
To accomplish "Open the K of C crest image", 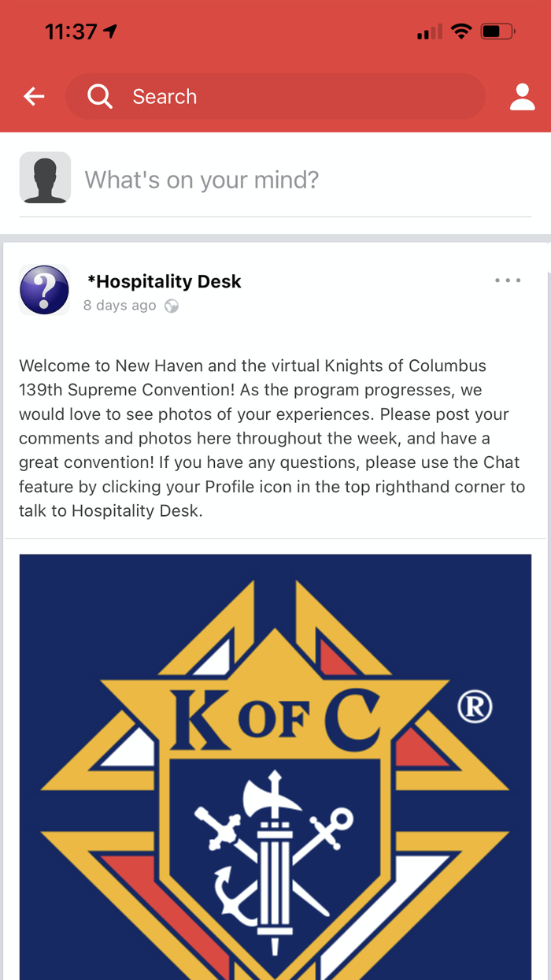I will pos(275,756).
